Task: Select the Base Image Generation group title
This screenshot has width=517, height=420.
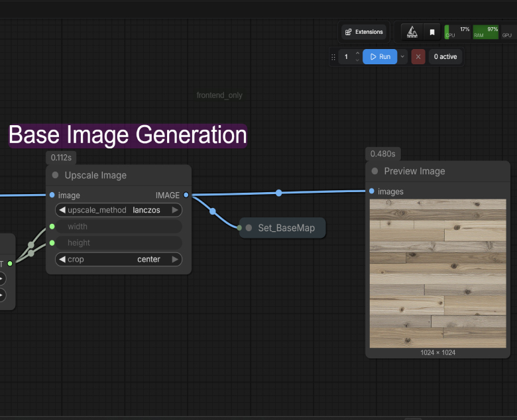Action: [x=127, y=136]
